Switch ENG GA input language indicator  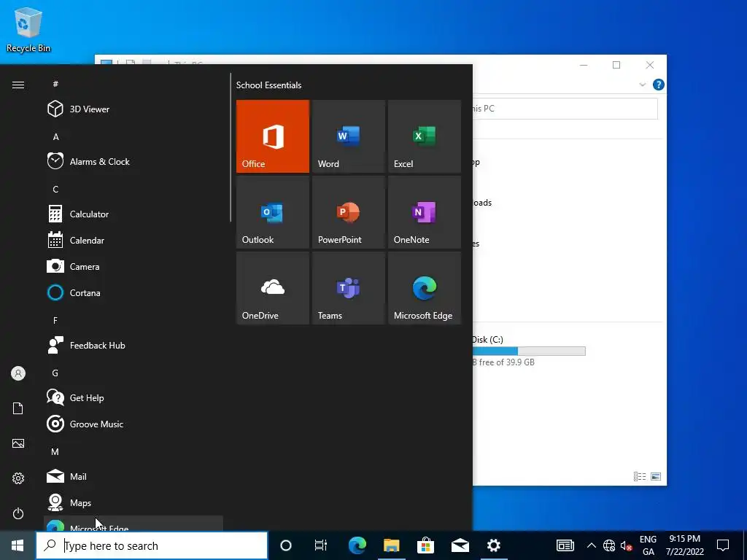[x=648, y=545]
